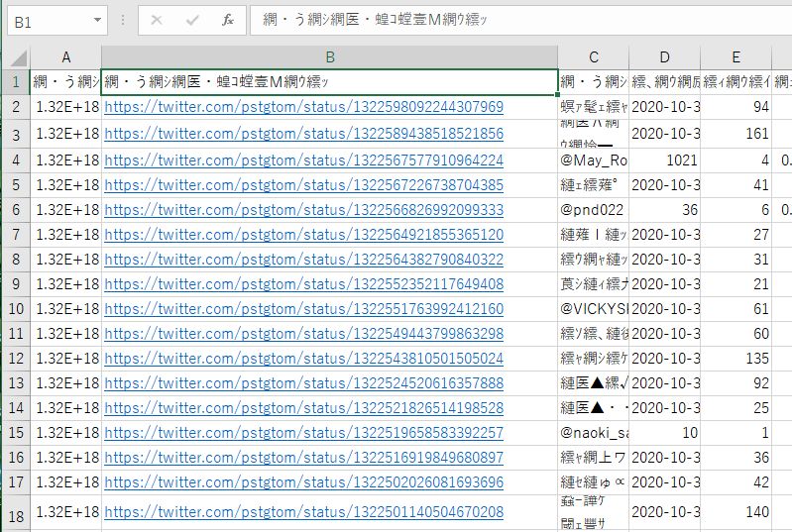Image resolution: width=792 pixels, height=532 pixels.
Task: Select row 2 header
Action: point(16,107)
